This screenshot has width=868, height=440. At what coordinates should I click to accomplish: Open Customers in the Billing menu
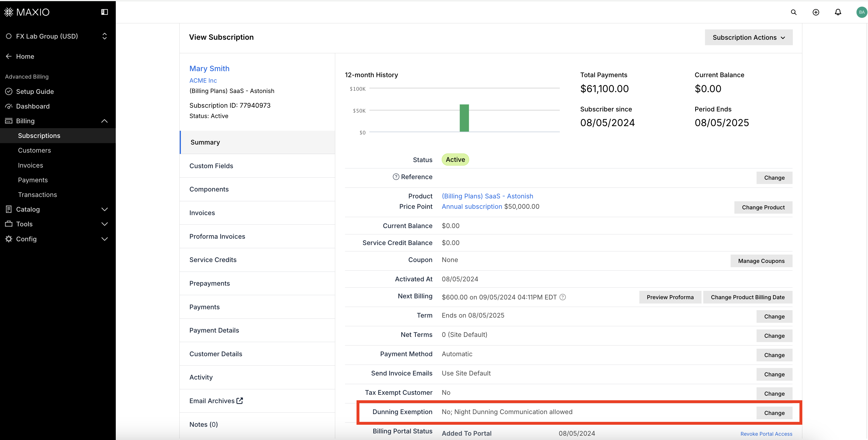click(34, 150)
